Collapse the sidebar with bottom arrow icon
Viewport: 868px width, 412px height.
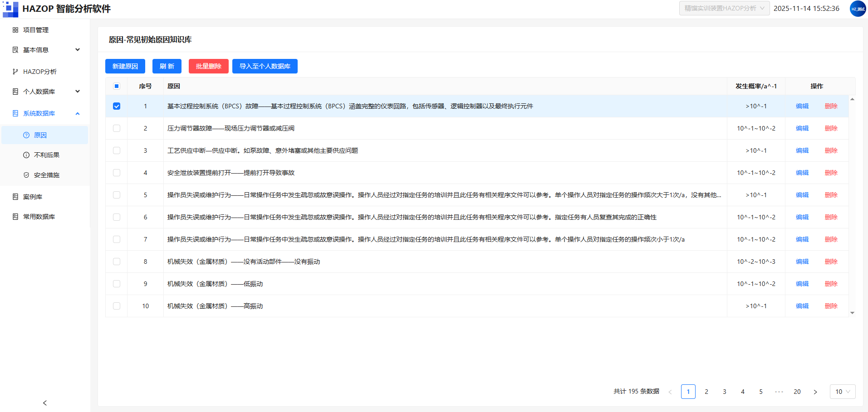click(x=44, y=403)
